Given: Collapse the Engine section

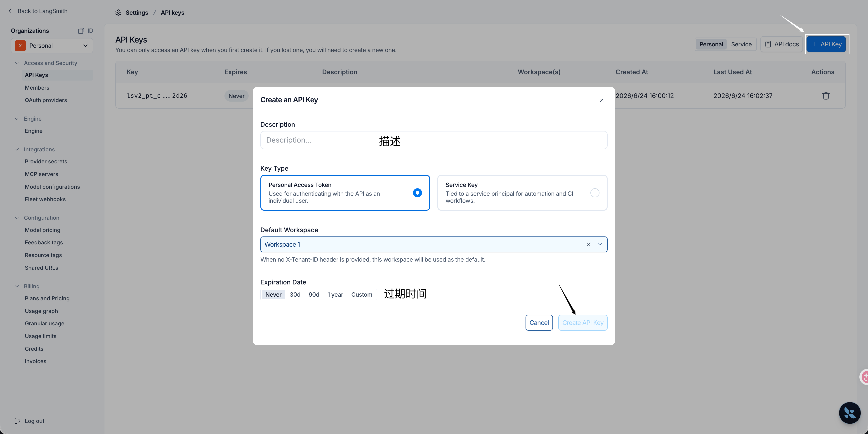Looking at the screenshot, I should (x=17, y=119).
